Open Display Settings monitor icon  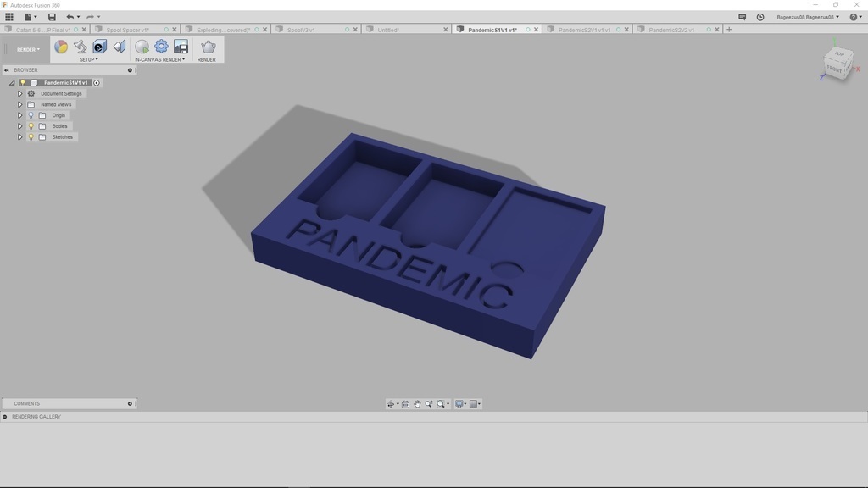(459, 404)
